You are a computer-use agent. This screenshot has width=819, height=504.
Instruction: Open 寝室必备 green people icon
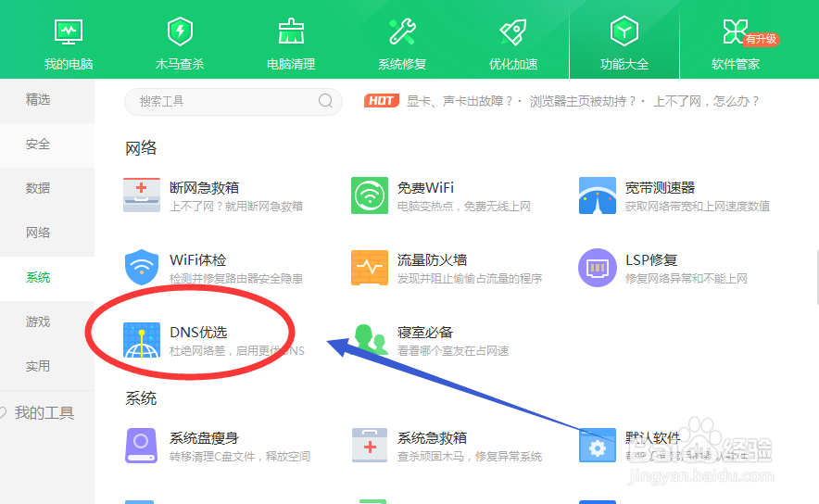tap(371, 338)
